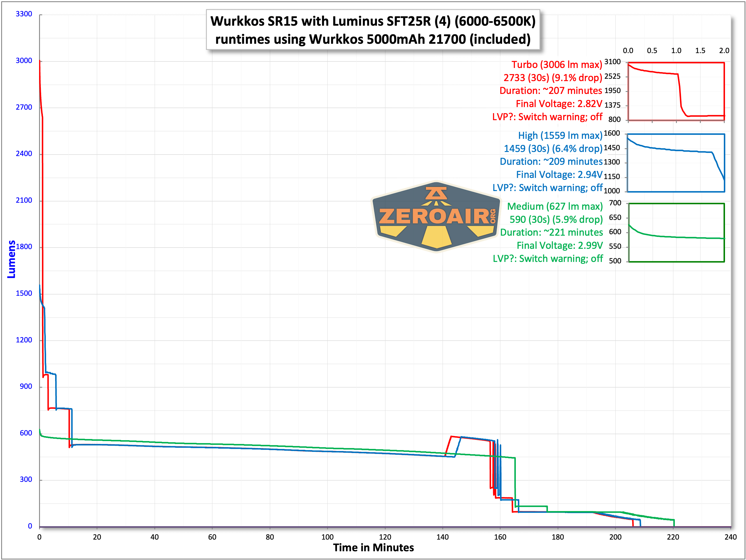Click the 2733 (30s) (9.1% drop) text

tap(553, 78)
